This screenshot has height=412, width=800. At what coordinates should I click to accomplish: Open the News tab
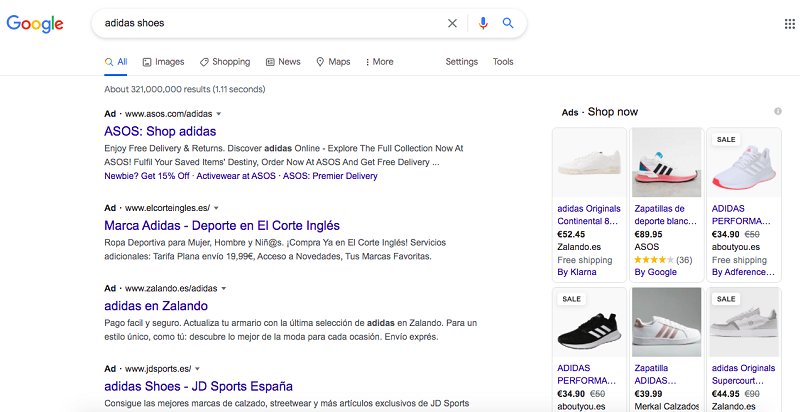[283, 62]
